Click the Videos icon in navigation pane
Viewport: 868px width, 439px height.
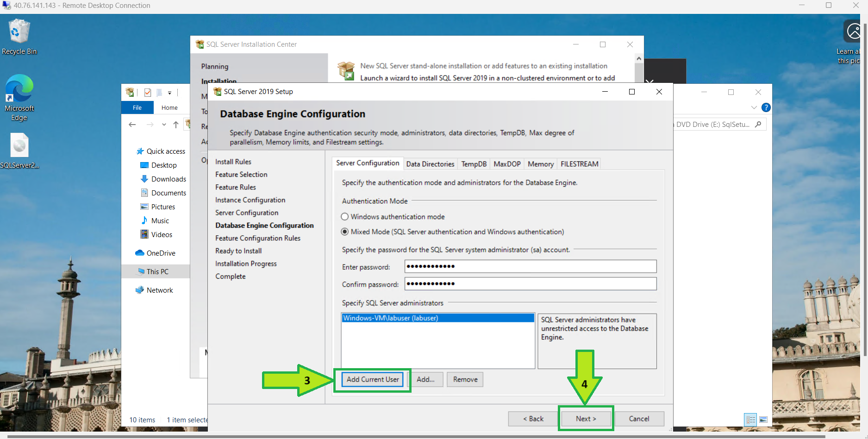click(x=144, y=234)
